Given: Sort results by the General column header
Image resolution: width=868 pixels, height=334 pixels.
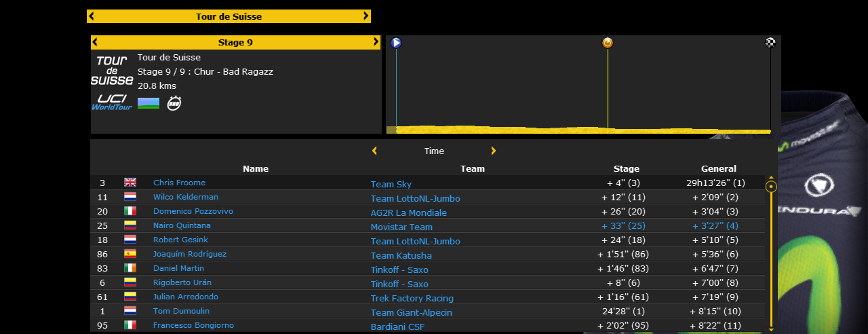Looking at the screenshot, I should tap(718, 168).
